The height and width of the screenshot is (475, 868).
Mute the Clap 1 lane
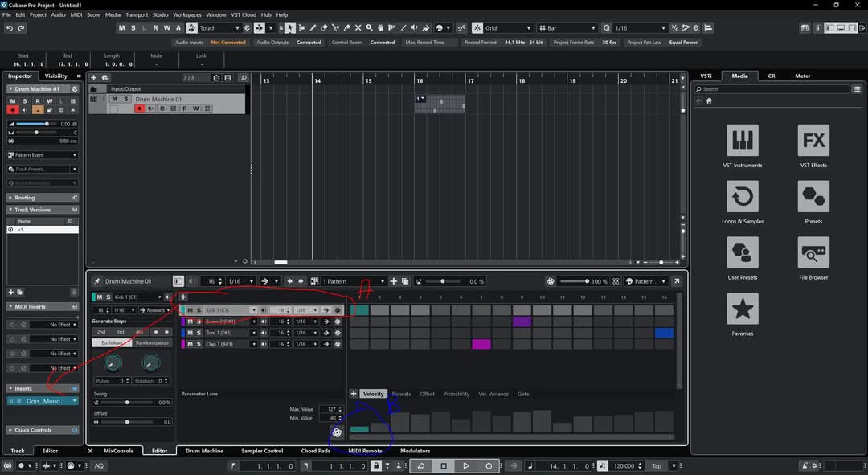tap(190, 344)
